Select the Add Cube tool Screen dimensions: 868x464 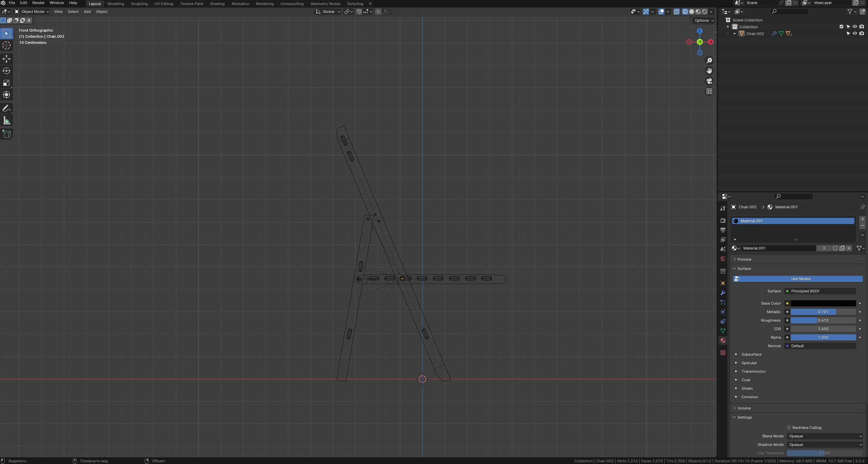(6, 134)
